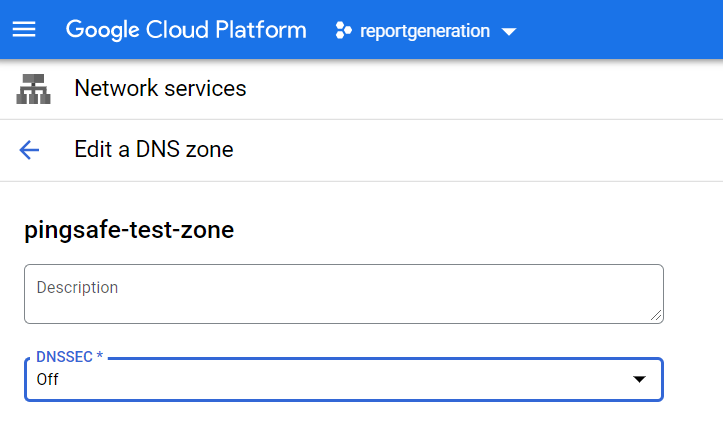This screenshot has height=421, width=723.
Task: Click the white triangle beside reportgeneration
Action: (x=508, y=32)
